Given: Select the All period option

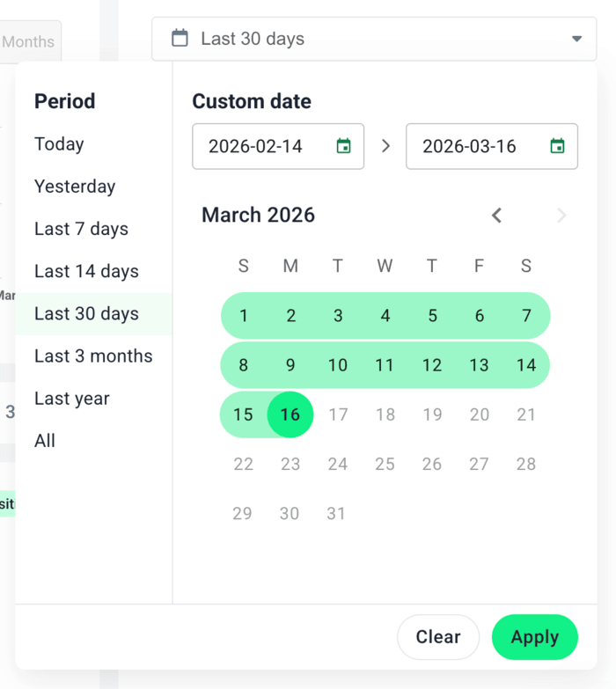Looking at the screenshot, I should point(45,441).
